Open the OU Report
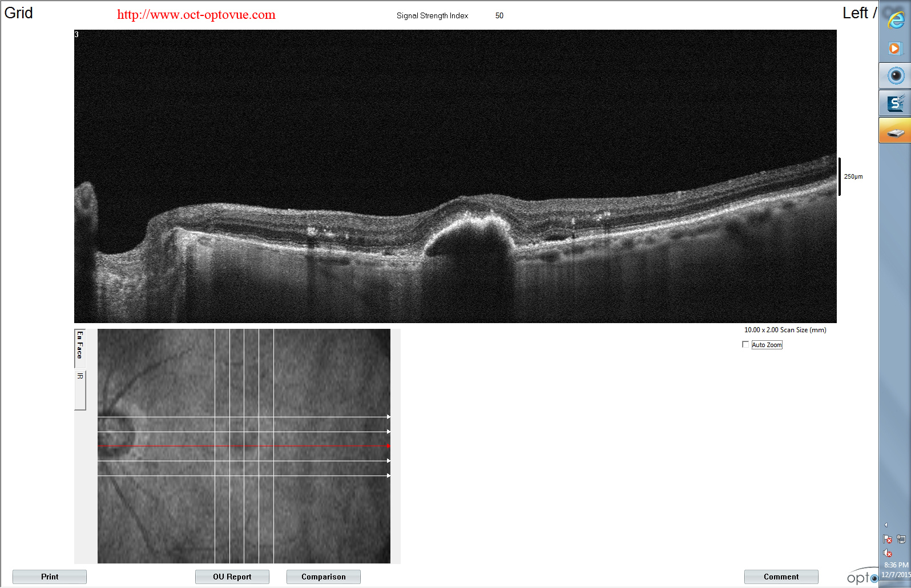 [232, 577]
